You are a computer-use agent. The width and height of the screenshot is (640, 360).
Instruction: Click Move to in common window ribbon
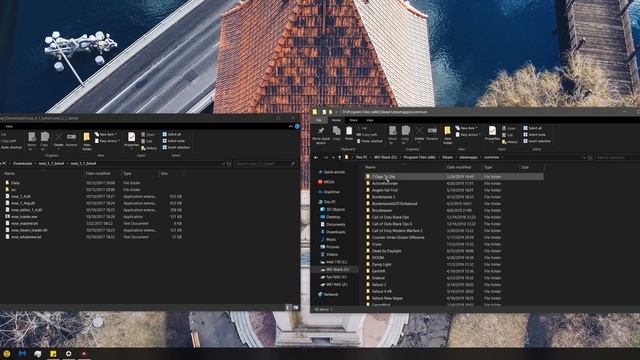tap(392, 135)
